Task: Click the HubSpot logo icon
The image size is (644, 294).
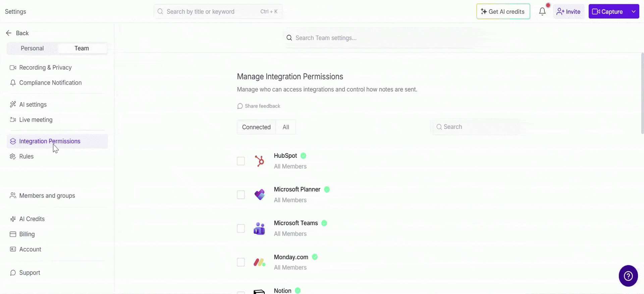Action: [259, 161]
